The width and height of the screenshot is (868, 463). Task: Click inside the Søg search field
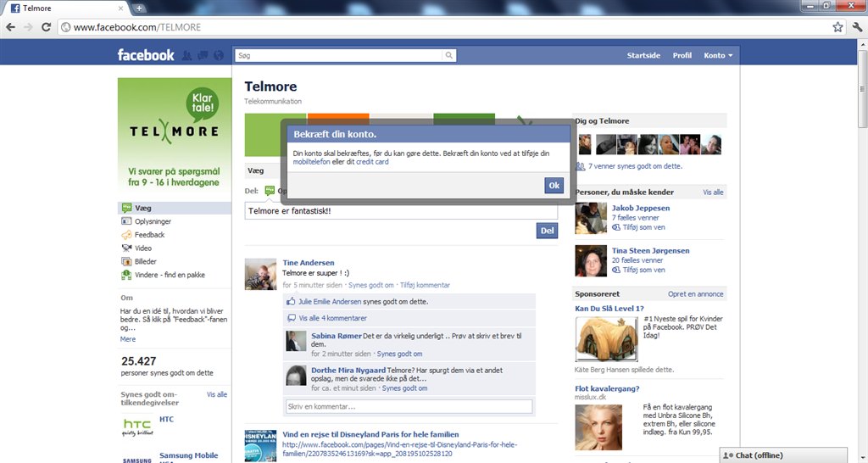click(339, 55)
